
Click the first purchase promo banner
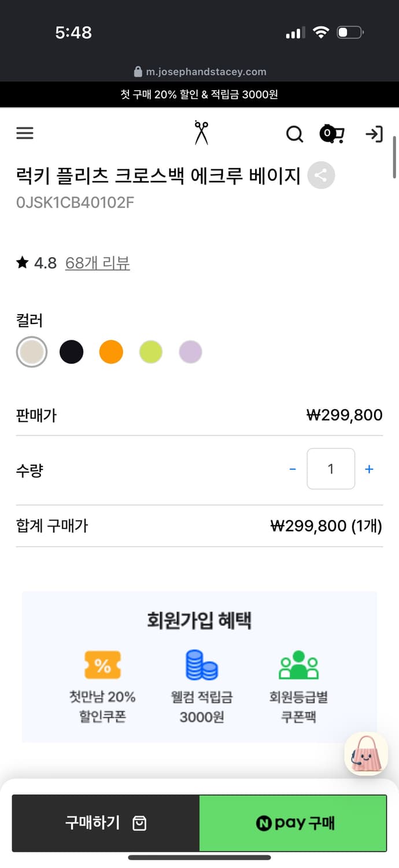pos(199,94)
